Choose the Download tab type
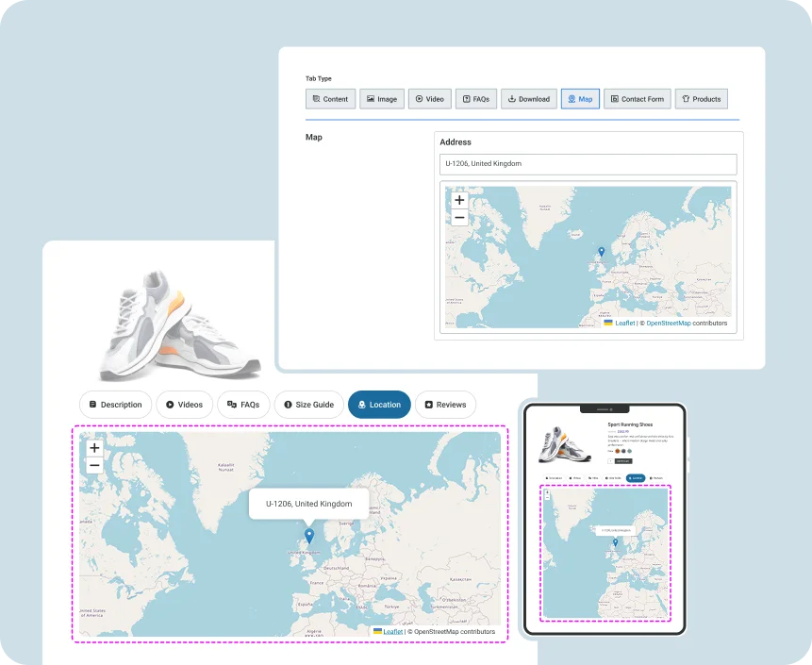This screenshot has height=665, width=812. (x=528, y=99)
